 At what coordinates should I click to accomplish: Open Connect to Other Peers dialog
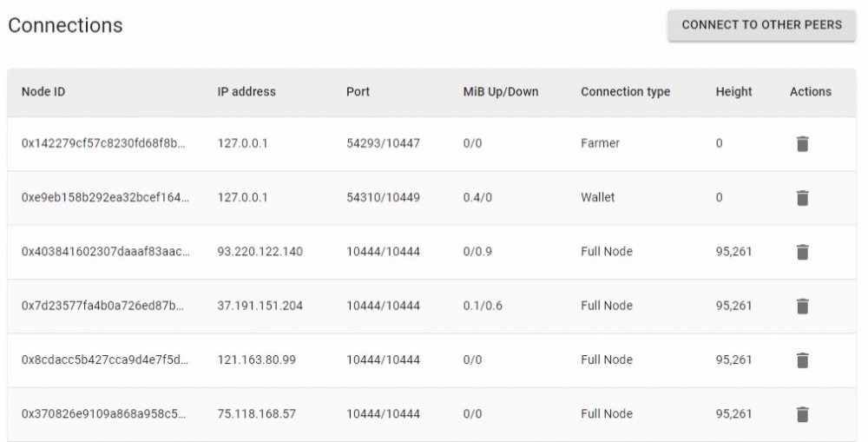[762, 25]
